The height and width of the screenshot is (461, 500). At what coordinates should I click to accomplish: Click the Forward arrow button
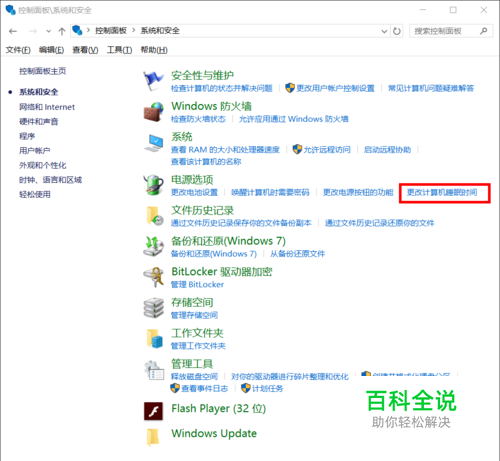click(x=33, y=31)
